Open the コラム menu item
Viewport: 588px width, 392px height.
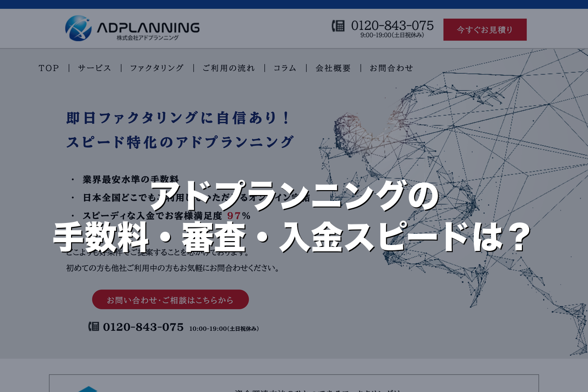point(285,68)
